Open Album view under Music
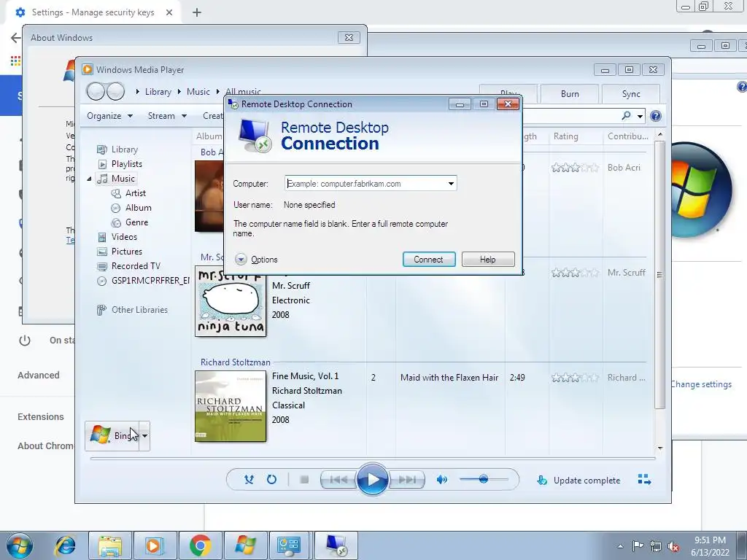 [131, 208]
